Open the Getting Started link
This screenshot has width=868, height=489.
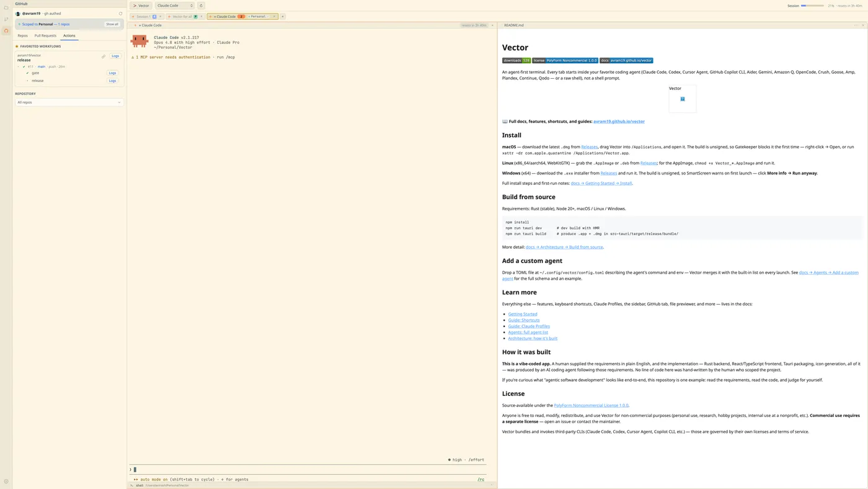pos(523,314)
